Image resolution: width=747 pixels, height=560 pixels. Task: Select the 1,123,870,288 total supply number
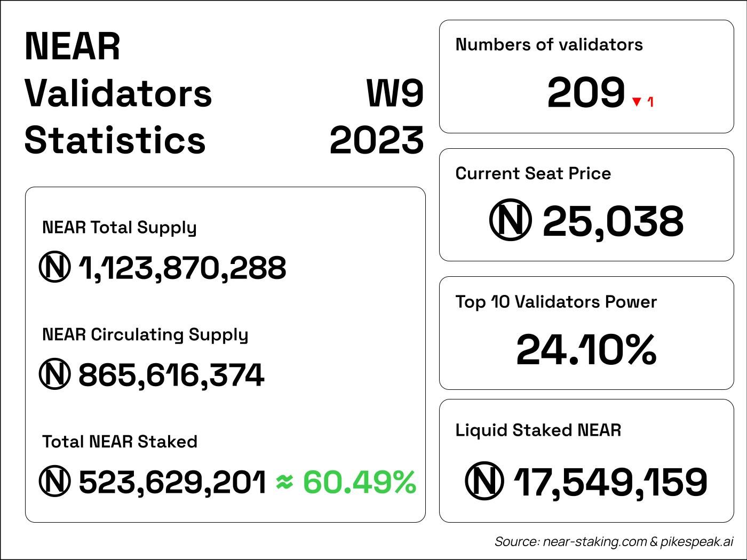(182, 268)
